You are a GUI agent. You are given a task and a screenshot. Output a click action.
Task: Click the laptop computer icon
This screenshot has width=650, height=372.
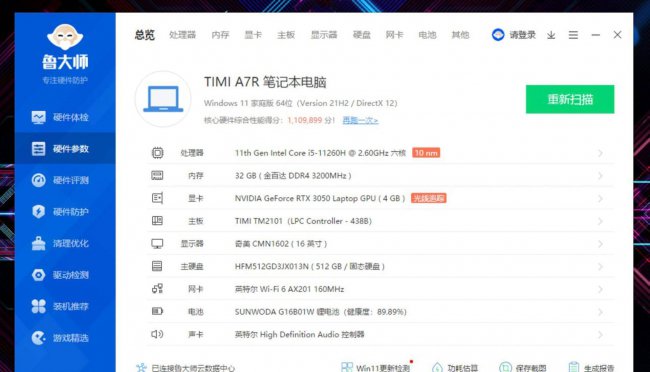point(163,99)
